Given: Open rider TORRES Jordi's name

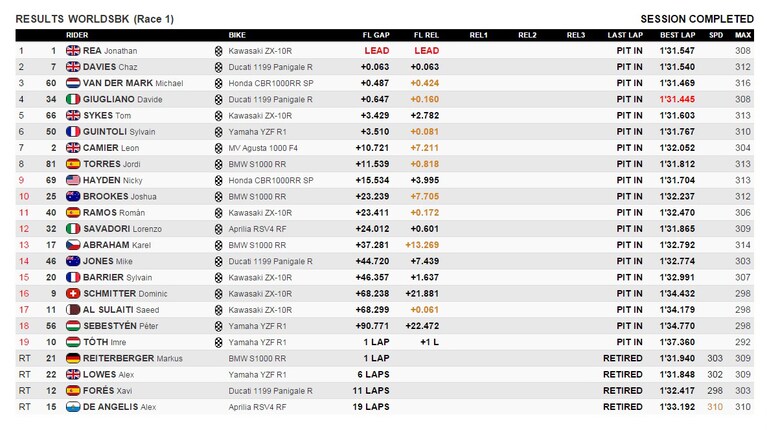Looking at the screenshot, I should (112, 164).
